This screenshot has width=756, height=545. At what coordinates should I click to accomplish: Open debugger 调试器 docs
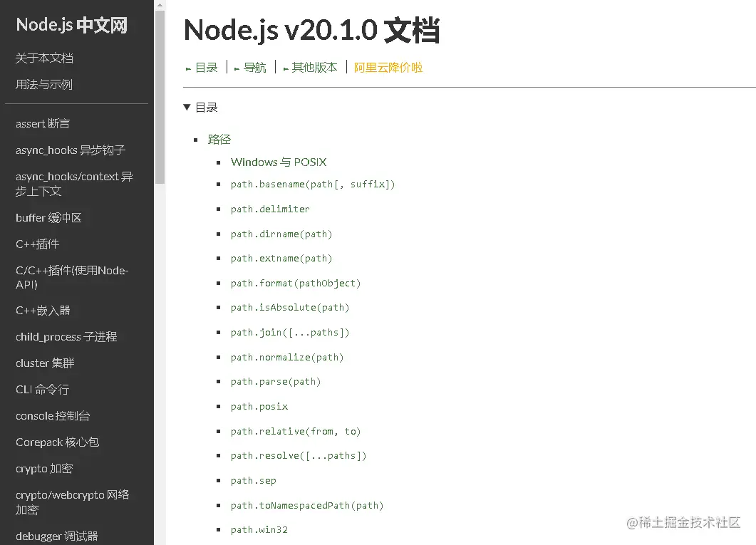(x=56, y=536)
